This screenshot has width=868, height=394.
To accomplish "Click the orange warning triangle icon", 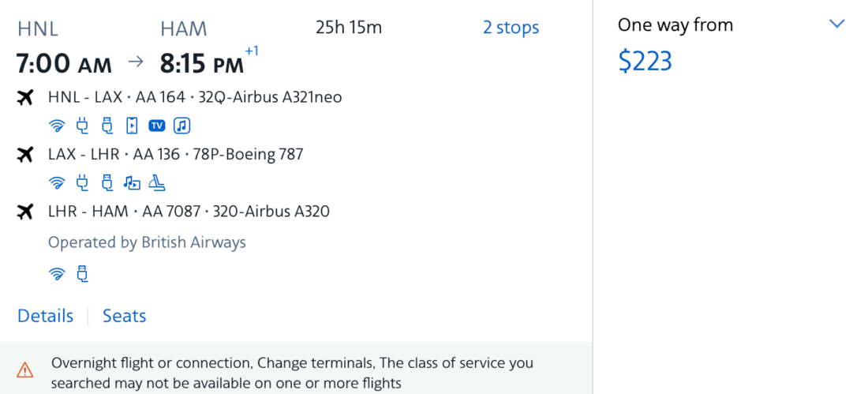I will 25,369.
